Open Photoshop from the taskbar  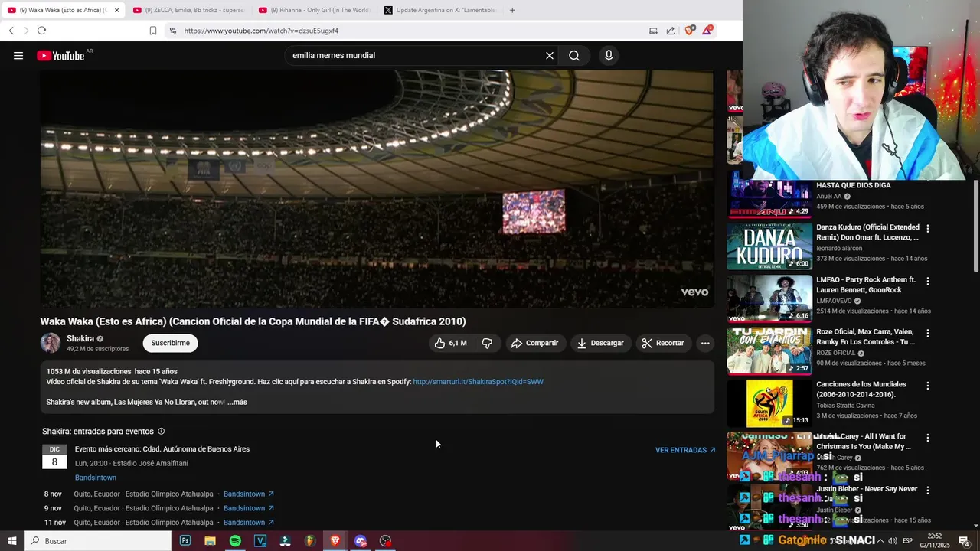pyautogui.click(x=185, y=541)
